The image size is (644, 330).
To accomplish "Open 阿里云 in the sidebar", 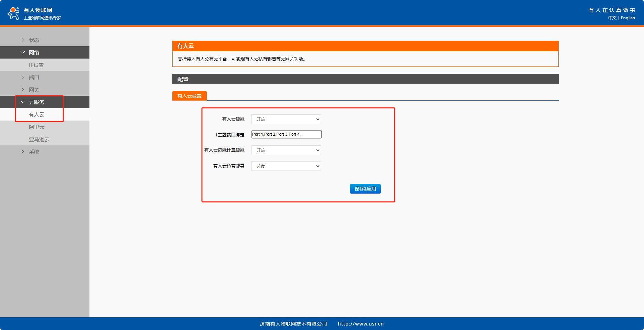I will tap(36, 127).
